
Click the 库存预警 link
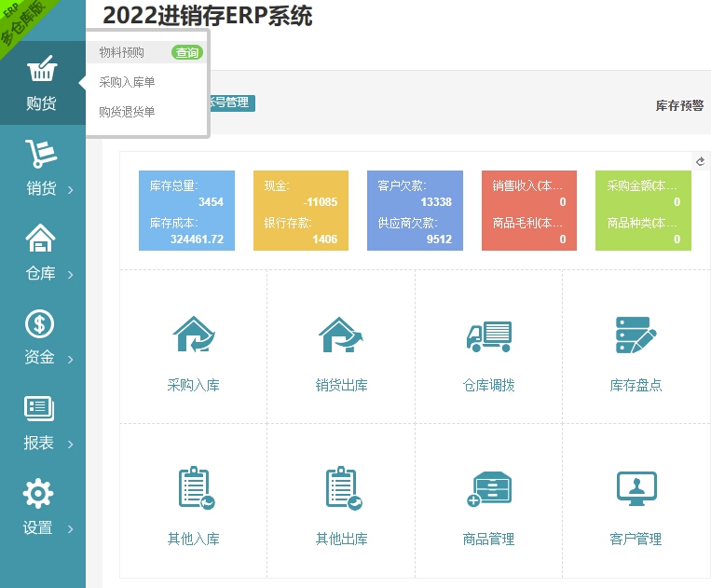tap(679, 105)
